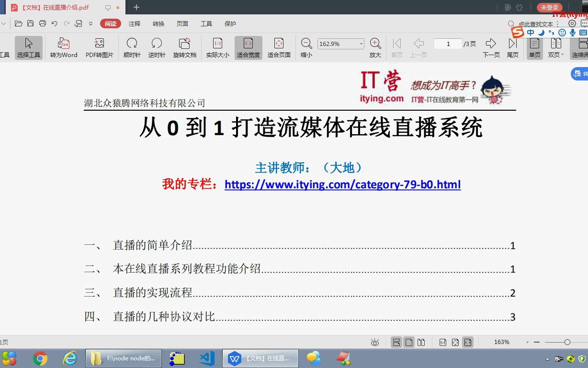Click the red 未登录 login button
The image size is (588, 368).
[x=549, y=7]
